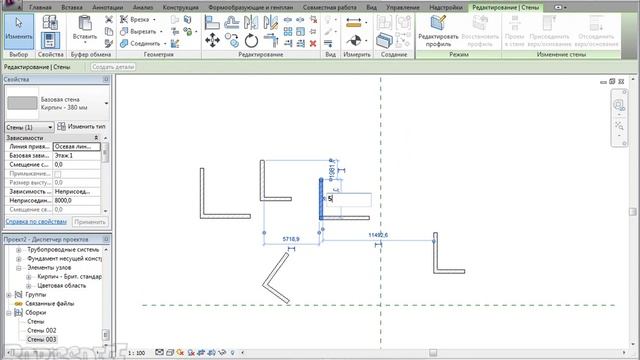Click the 5718,9 temporary dimension text
The width and height of the screenshot is (640, 360).
point(291,239)
